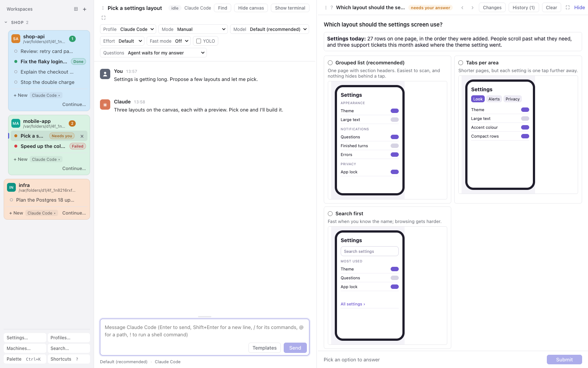Open the Templates button
This screenshot has height=368, width=588.
(x=265, y=348)
